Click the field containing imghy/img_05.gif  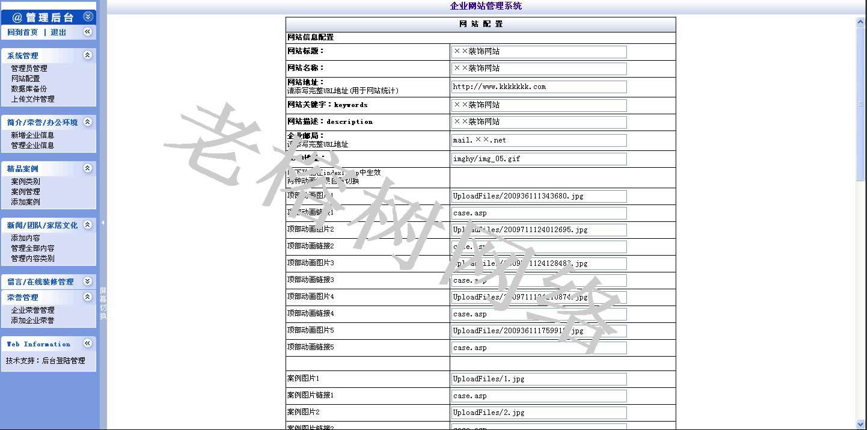coord(539,159)
